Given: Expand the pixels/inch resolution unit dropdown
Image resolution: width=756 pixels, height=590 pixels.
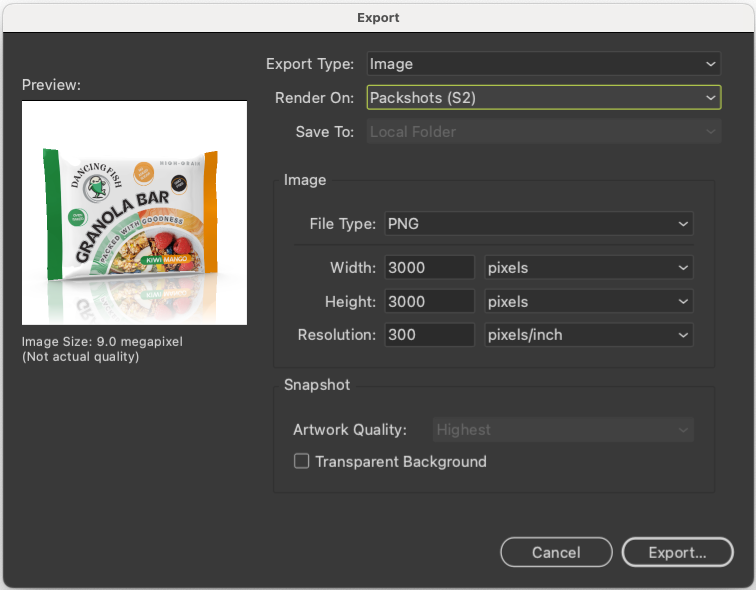Looking at the screenshot, I should coord(588,335).
